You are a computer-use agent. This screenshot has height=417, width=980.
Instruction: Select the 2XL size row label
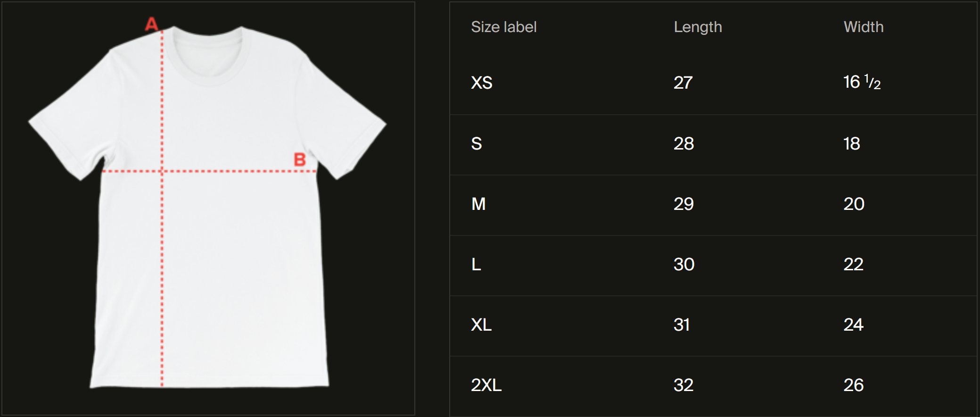click(486, 385)
